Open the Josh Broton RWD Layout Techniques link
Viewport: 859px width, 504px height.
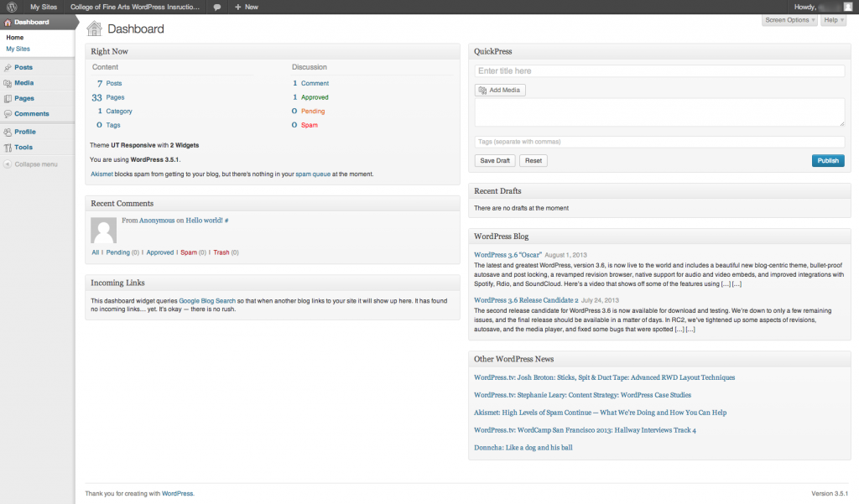point(604,378)
